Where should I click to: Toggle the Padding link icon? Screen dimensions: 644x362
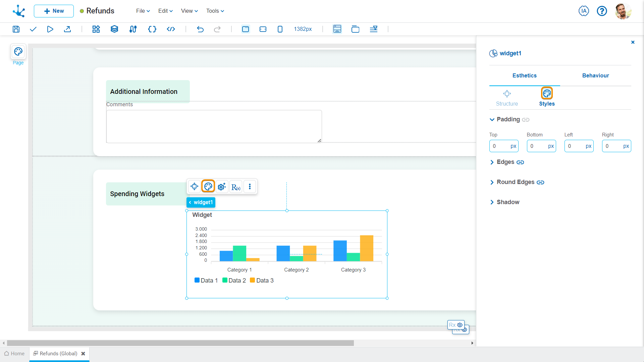pyautogui.click(x=526, y=120)
